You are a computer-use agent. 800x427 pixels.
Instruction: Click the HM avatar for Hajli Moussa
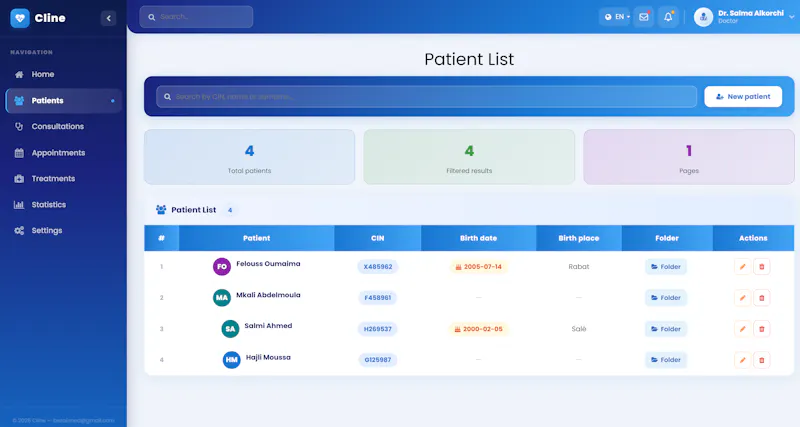coord(232,360)
